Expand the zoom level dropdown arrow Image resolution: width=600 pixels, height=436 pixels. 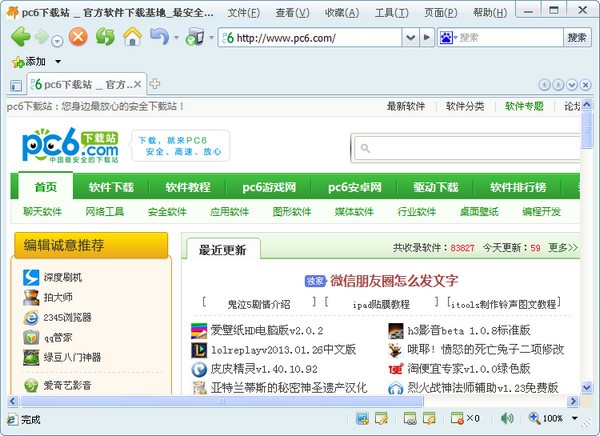[x=574, y=418]
